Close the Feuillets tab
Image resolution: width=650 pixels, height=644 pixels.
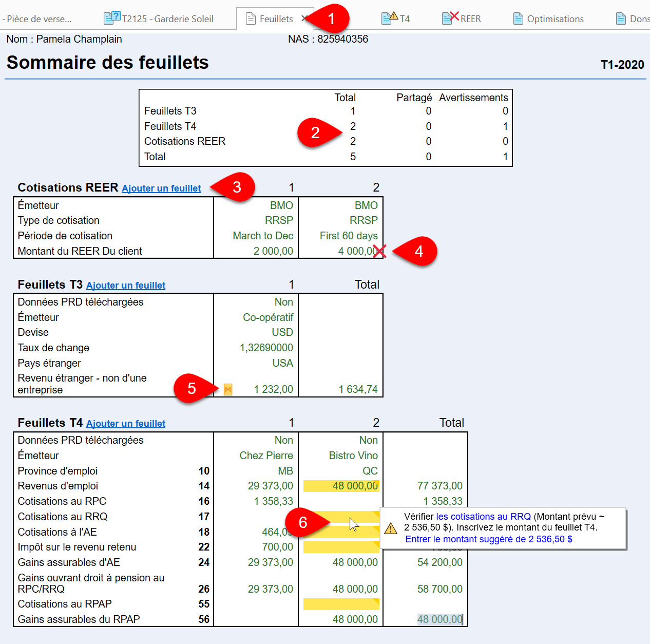click(304, 18)
